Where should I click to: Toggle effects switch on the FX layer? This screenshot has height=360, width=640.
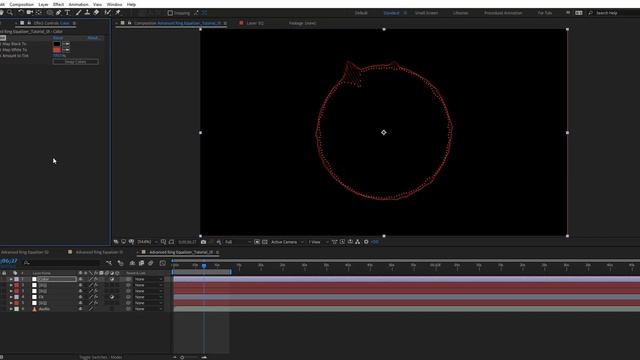[x=96, y=297]
